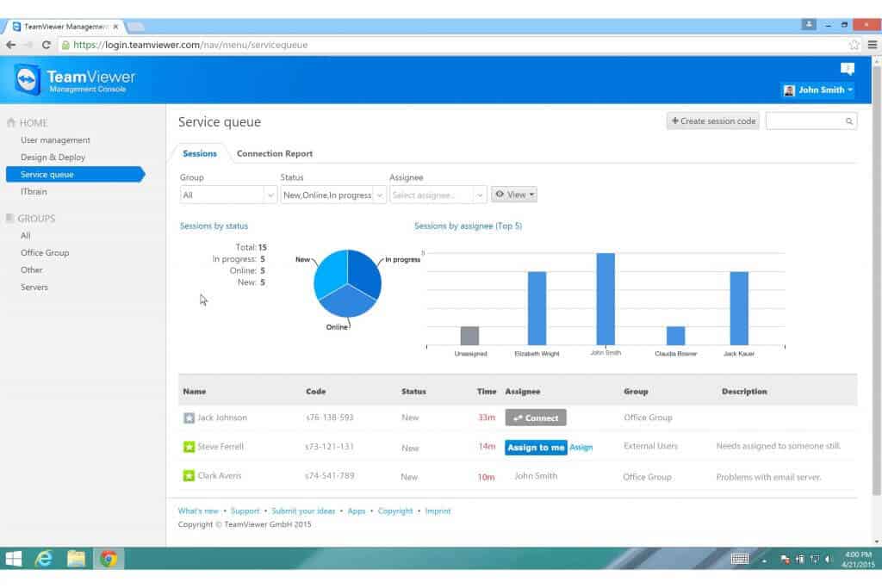The height and width of the screenshot is (588, 882).
Task: Click the GROUPS section icon in the sidebar
Action: pos(10,218)
